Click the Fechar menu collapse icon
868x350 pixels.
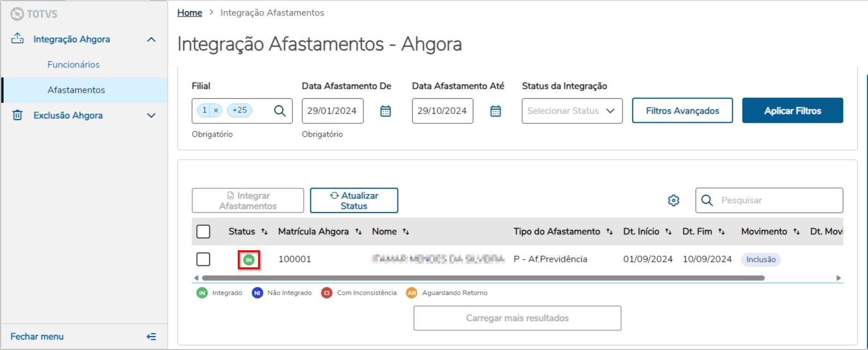tap(151, 337)
